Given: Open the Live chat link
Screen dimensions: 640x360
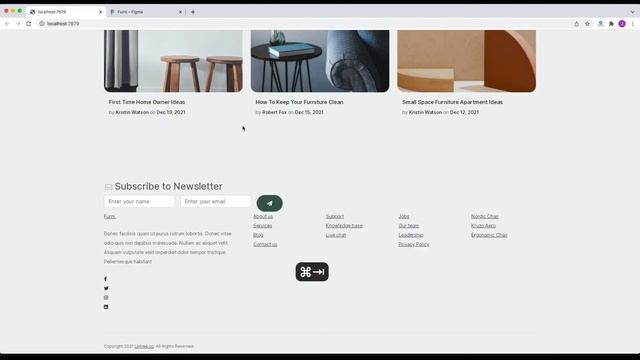Looking at the screenshot, I should point(336,235).
